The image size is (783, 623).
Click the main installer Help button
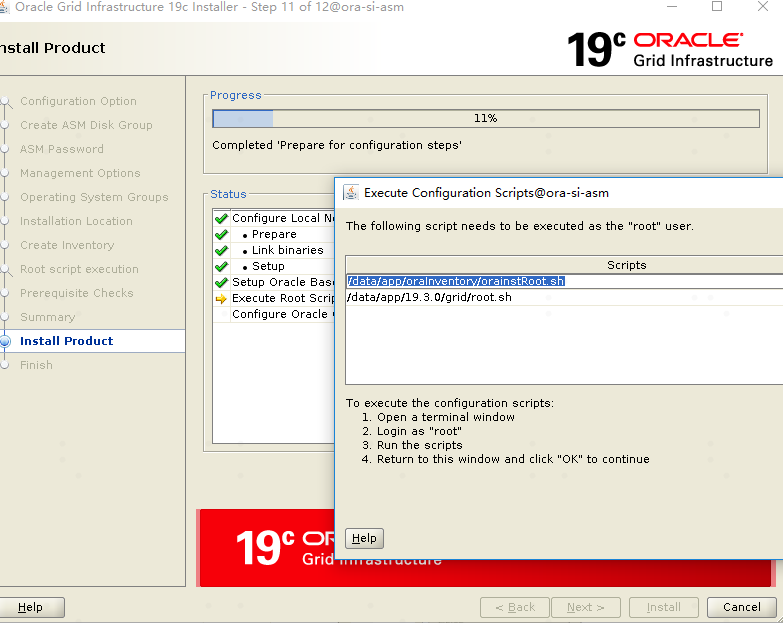click(31, 607)
